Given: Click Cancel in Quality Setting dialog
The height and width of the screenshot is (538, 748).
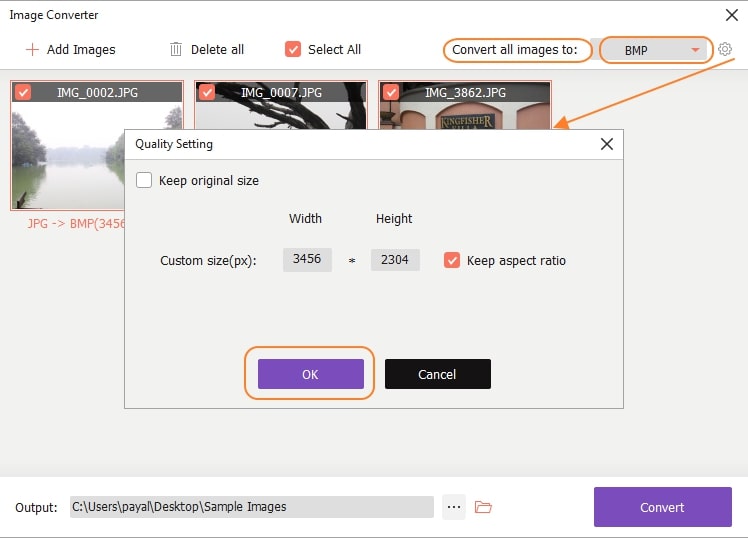Looking at the screenshot, I should pos(437,374).
